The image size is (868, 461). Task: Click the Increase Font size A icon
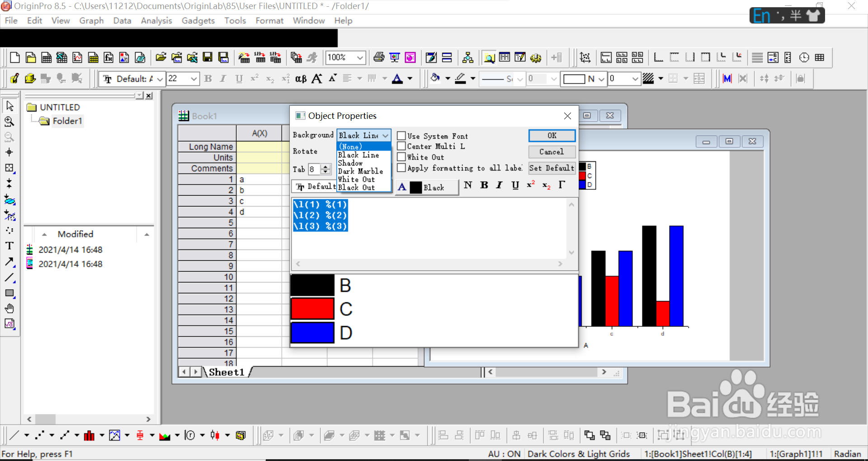coord(317,79)
